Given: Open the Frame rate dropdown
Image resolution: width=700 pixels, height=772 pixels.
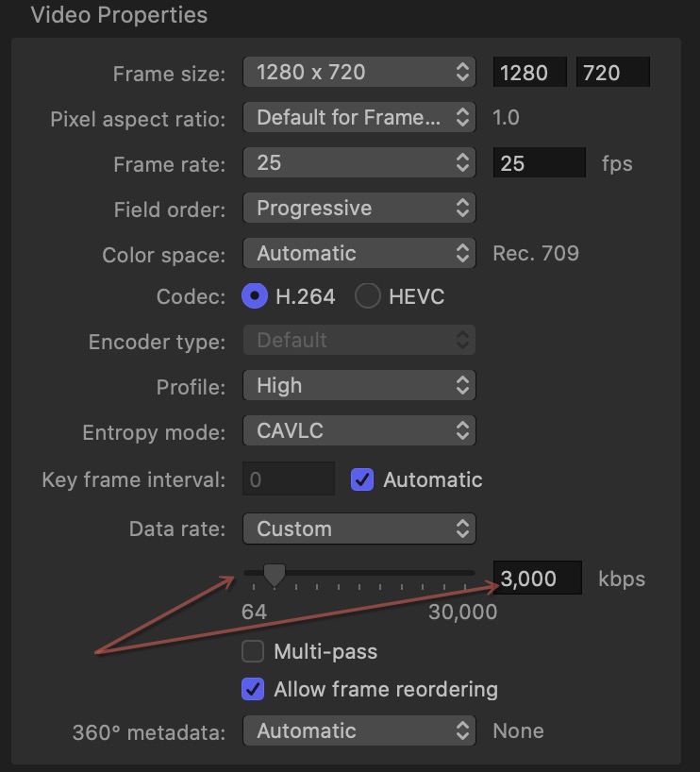Looking at the screenshot, I should (x=358, y=162).
